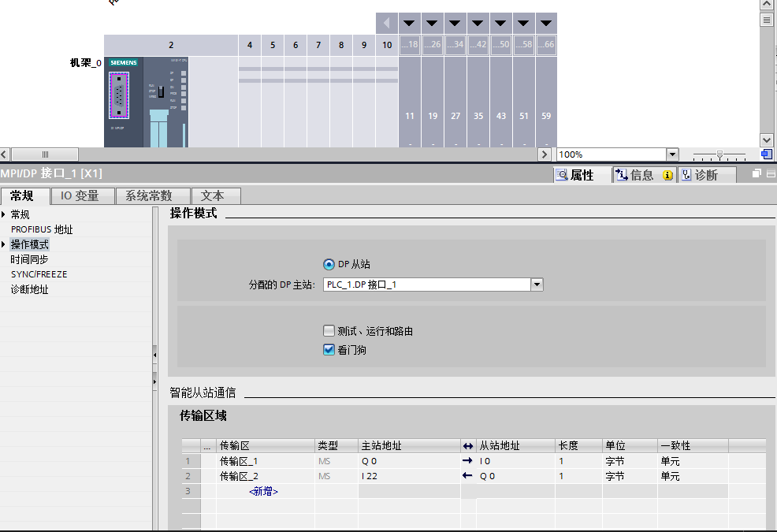
Task: Click the 100% zoom input field
Action: (612, 154)
